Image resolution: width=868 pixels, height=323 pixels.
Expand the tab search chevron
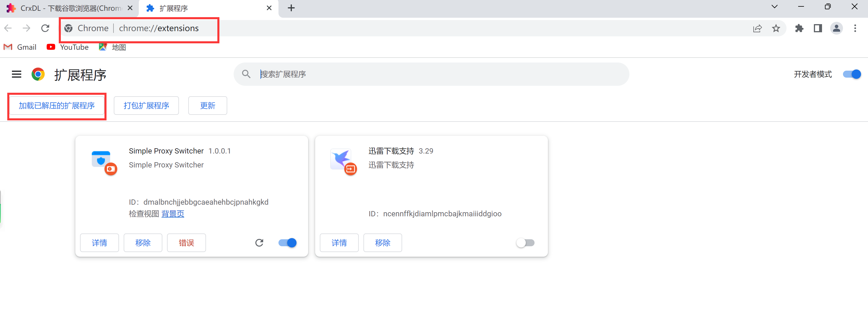click(774, 7)
